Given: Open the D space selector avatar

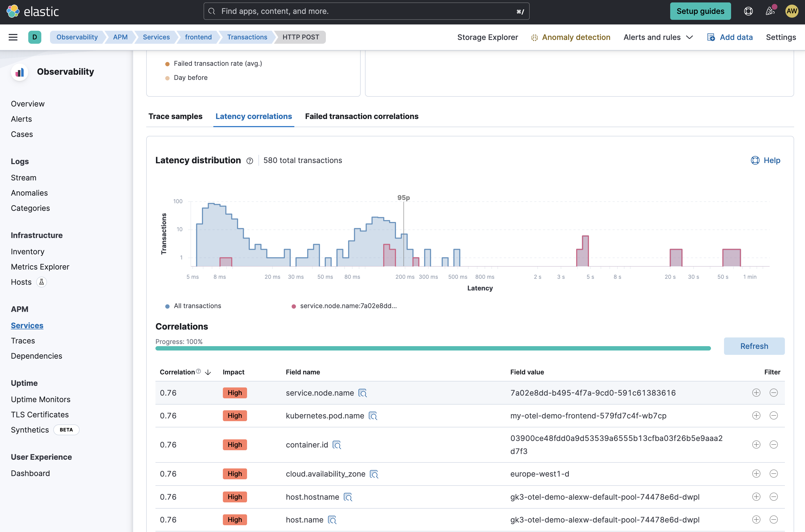Looking at the screenshot, I should click(x=35, y=37).
